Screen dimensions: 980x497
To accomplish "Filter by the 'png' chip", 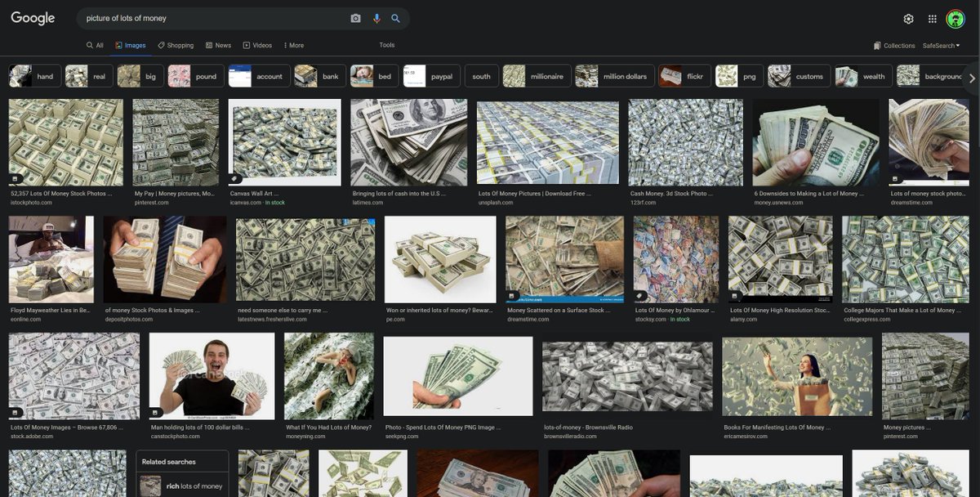I will click(739, 76).
